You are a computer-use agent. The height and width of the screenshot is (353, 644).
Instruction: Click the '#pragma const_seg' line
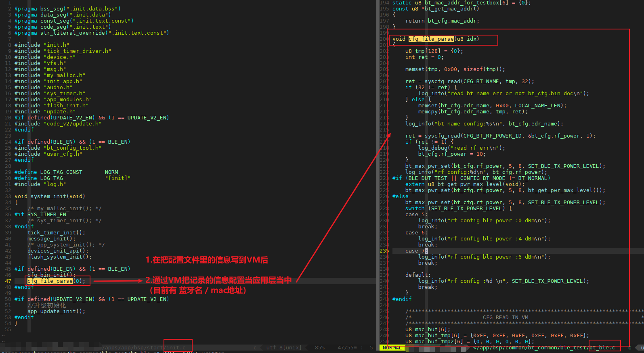[74, 21]
